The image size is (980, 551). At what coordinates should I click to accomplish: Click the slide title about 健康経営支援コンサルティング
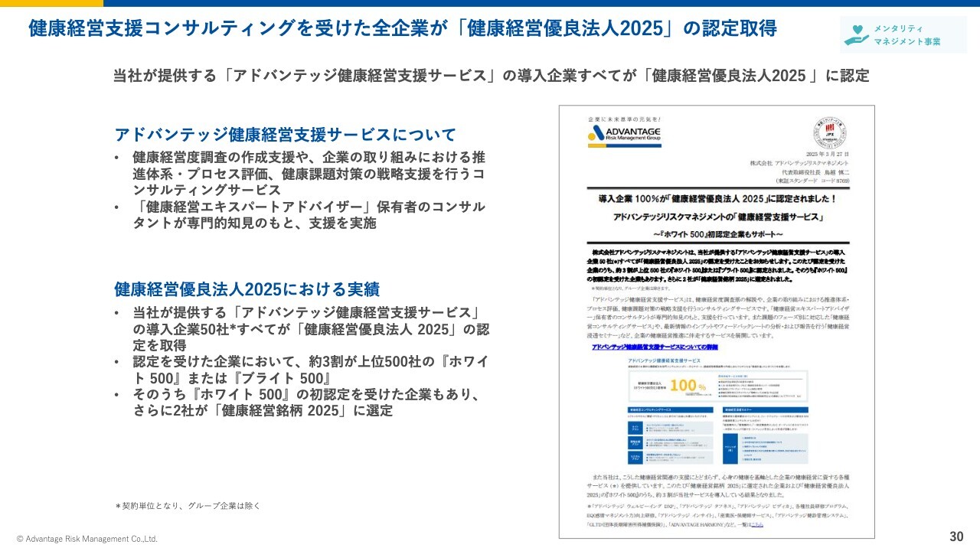point(403,29)
